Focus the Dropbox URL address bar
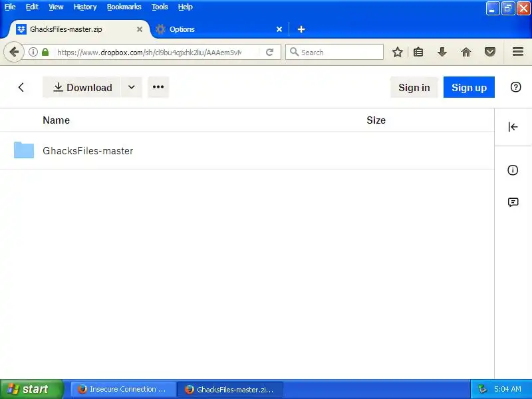The width and height of the screenshot is (532, 399). pyautogui.click(x=149, y=53)
